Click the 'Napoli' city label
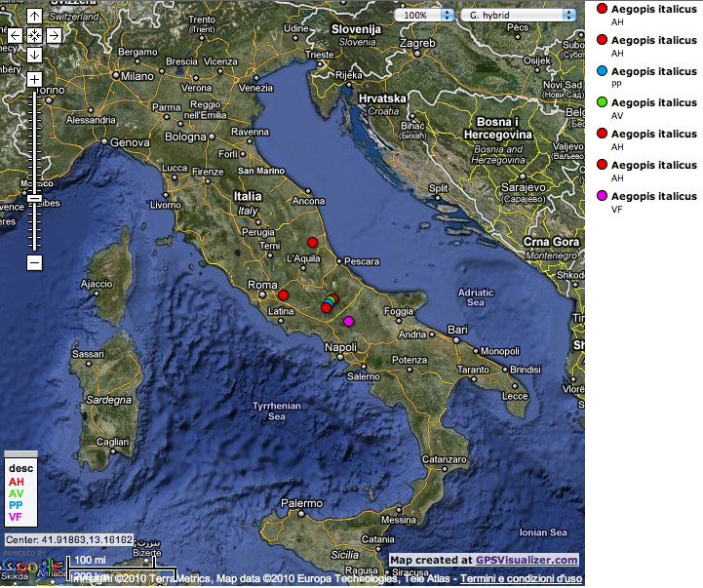The image size is (703, 588). point(340,347)
